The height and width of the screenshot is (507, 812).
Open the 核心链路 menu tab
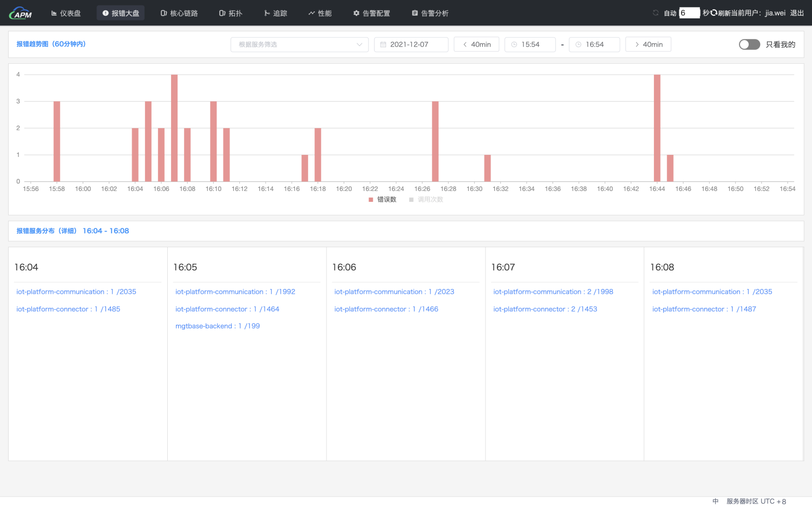pos(179,13)
